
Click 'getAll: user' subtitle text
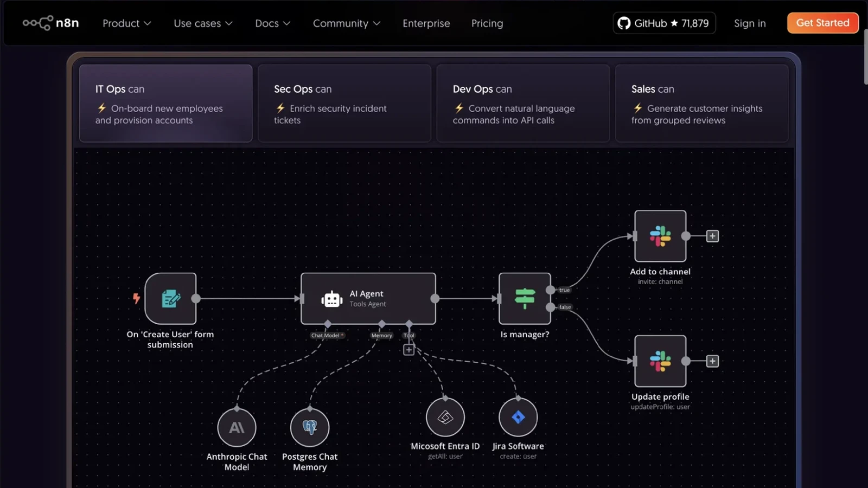pyautogui.click(x=445, y=456)
